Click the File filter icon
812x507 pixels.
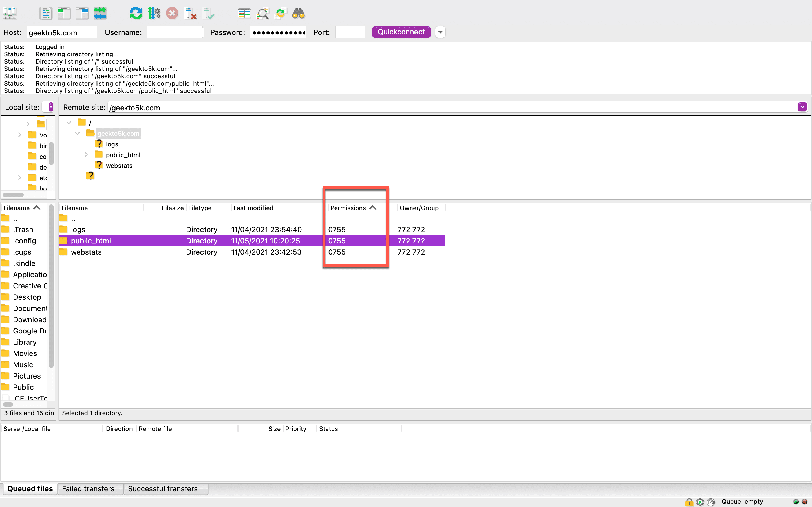[262, 14]
